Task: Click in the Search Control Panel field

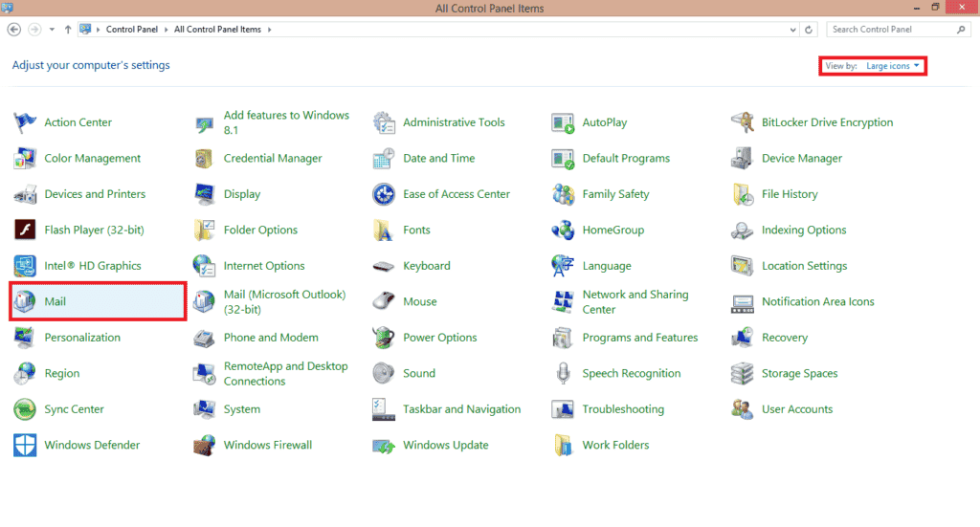Action: (x=890, y=30)
